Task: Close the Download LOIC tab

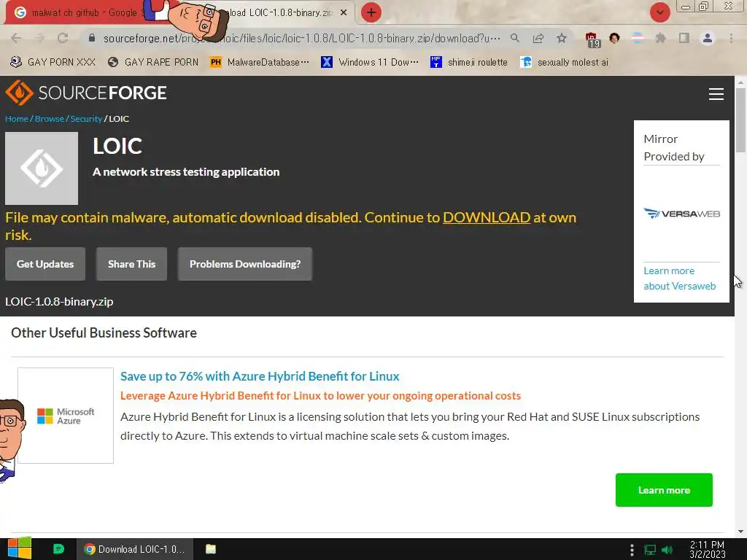Action: point(344,12)
